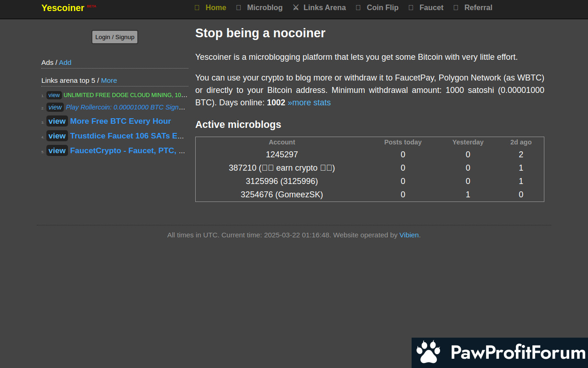Viewport: 588px width, 368px height.
Task: Click the Faucet nav icon
Action: (x=411, y=7)
